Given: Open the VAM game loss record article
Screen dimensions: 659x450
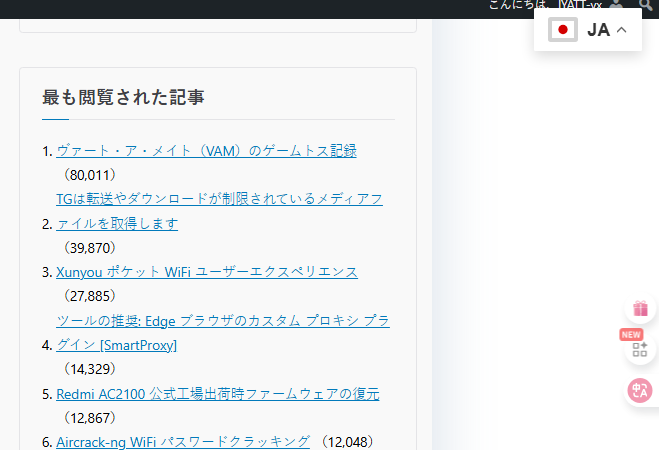Looking at the screenshot, I should [206, 150].
